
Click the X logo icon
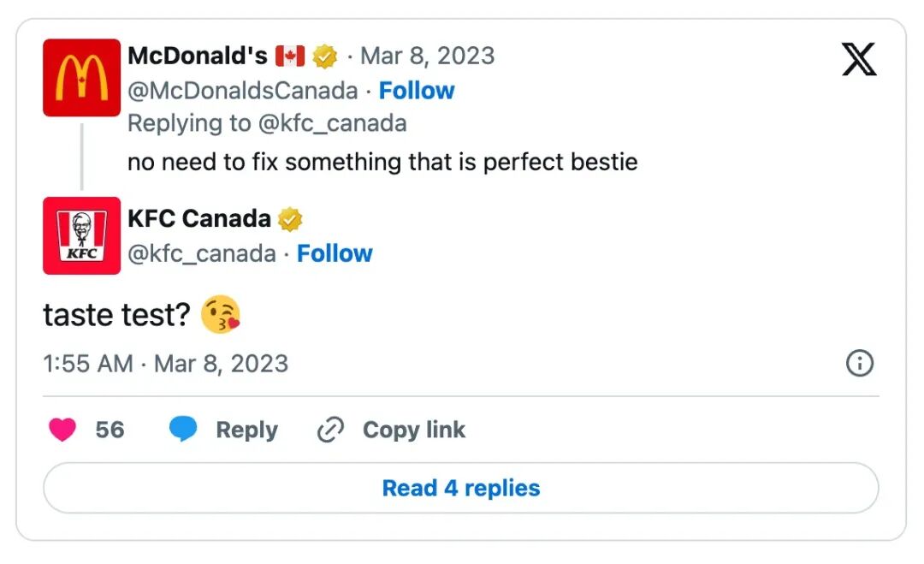[859, 59]
